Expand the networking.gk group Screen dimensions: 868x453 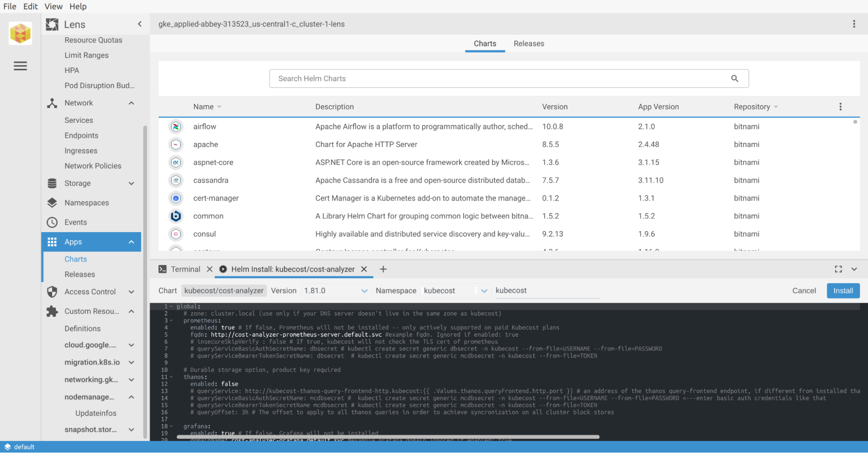[131, 380]
